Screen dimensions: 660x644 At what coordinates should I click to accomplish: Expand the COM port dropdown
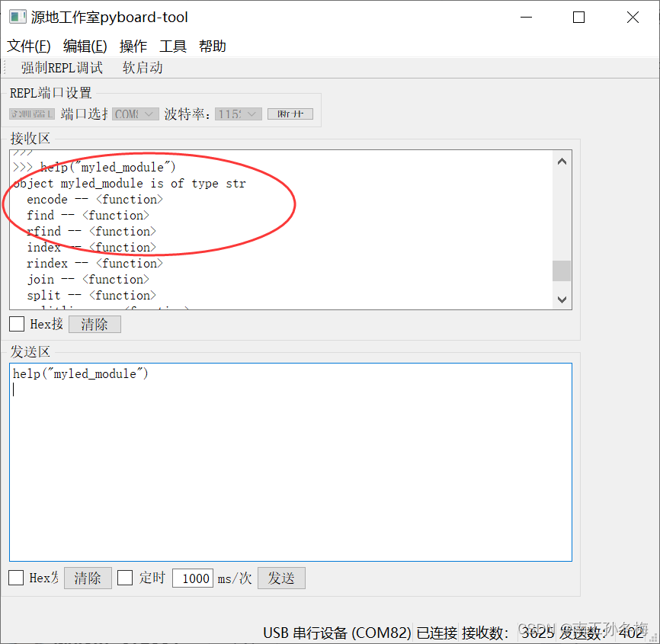[136, 114]
